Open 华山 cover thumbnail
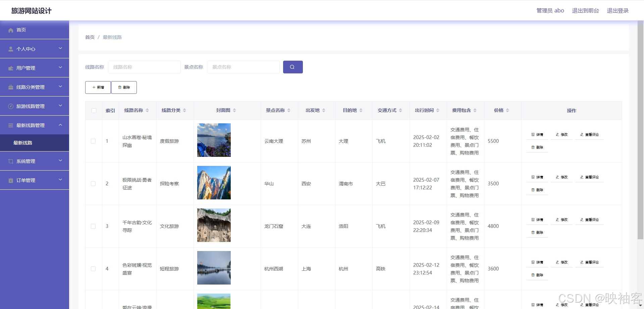This screenshot has width=644, height=309. point(214,183)
